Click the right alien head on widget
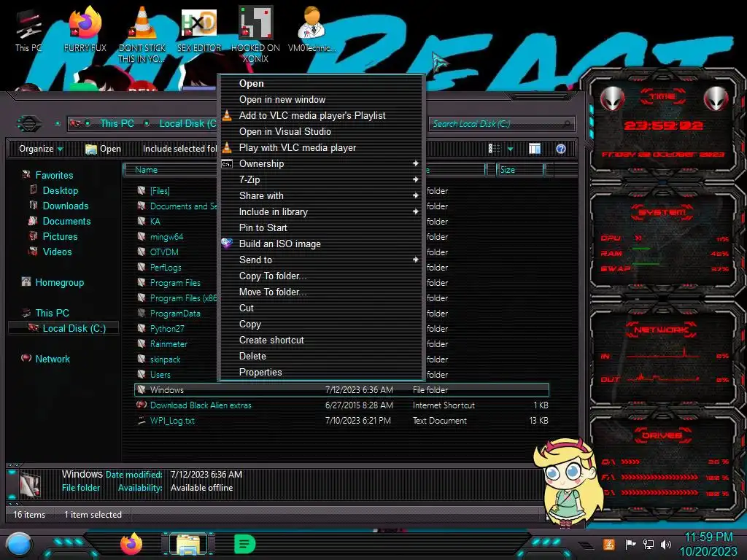Screen dimensions: 747x560 [x=716, y=99]
